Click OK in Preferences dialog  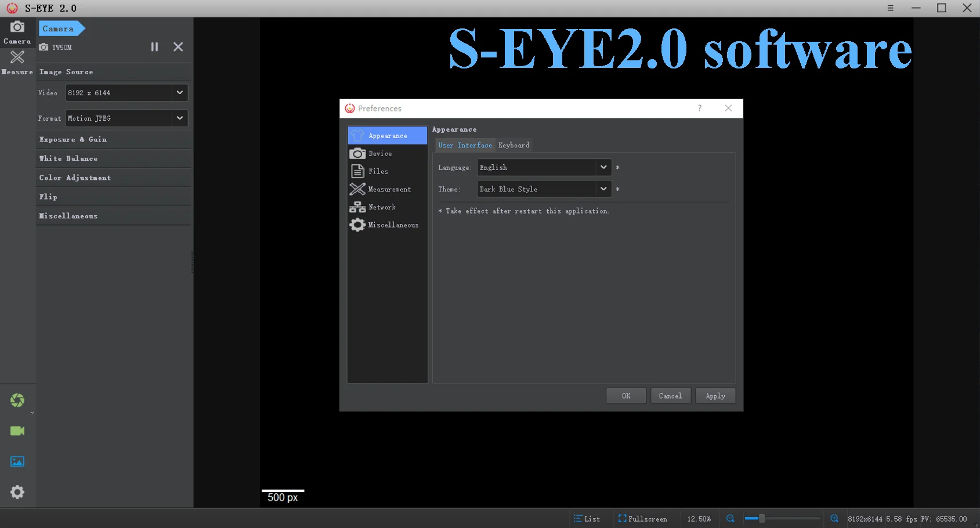click(x=626, y=396)
